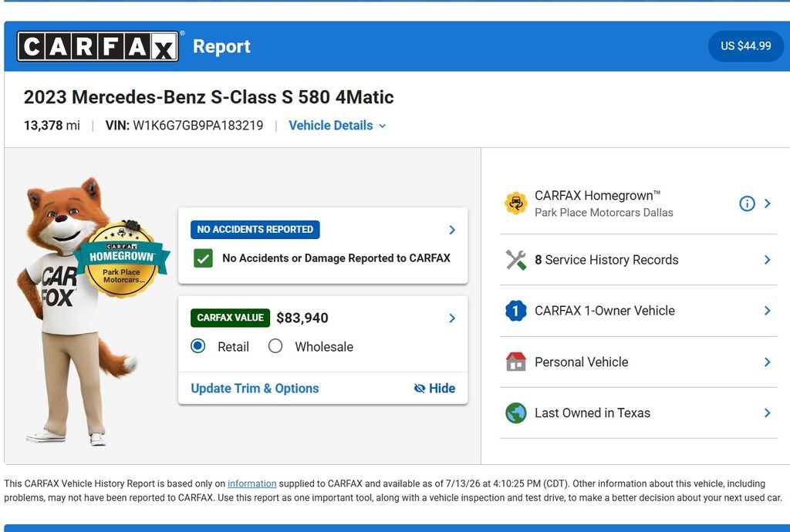The width and height of the screenshot is (790, 532).
Task: Click the CARFAX Homegrown sun badge icon
Action: point(515,204)
